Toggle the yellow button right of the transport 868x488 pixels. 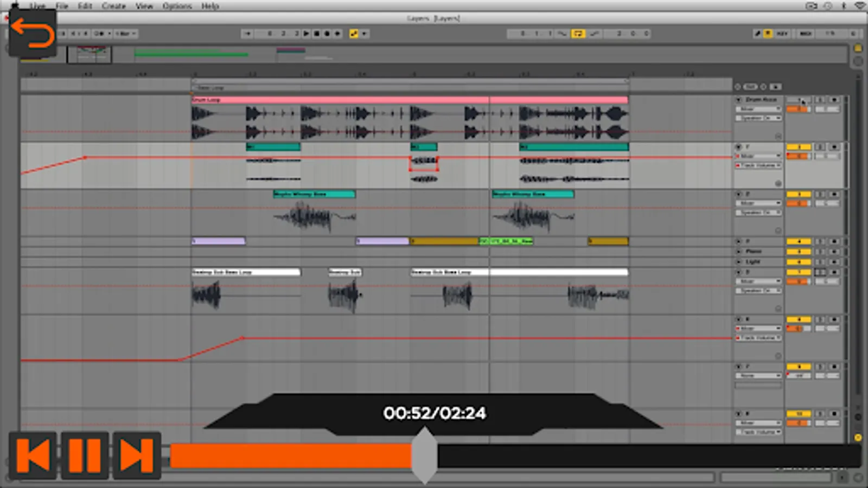pos(354,34)
